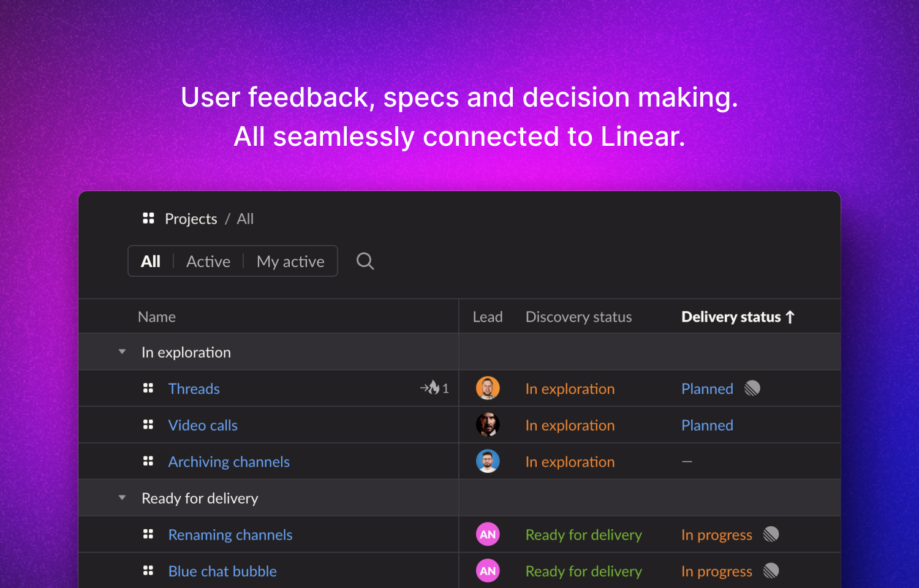Click the Ready for delivery group header label

tap(200, 499)
